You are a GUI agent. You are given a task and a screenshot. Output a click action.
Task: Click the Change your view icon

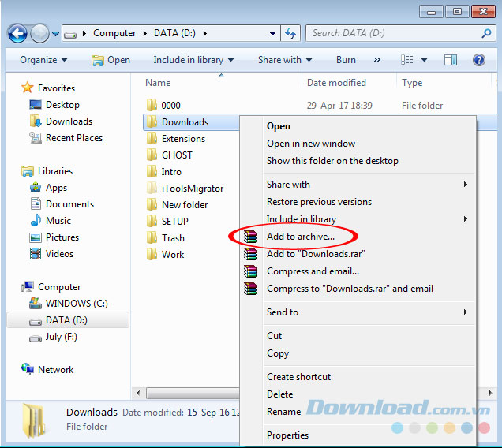(407, 60)
